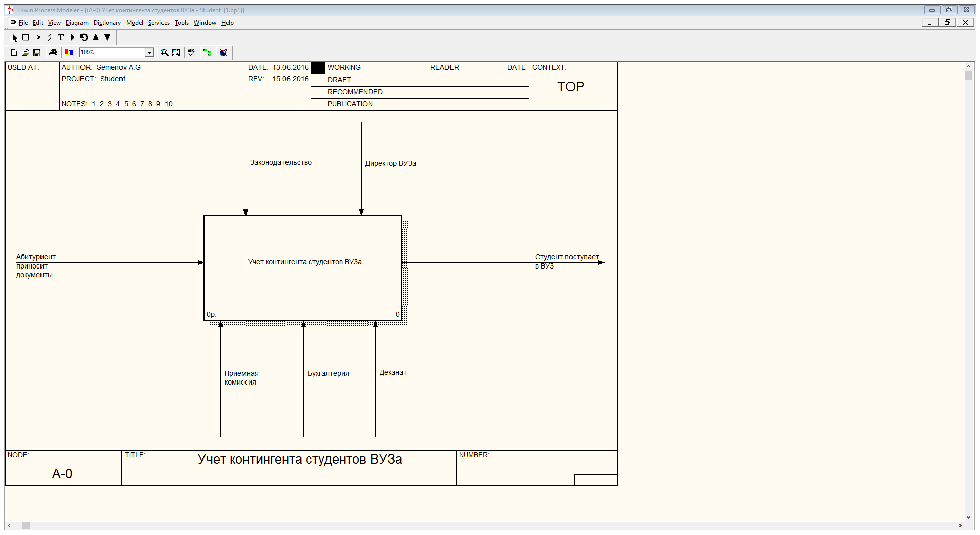Click the application icon in title bar
Screen dimensions: 980x535
tap(10, 10)
